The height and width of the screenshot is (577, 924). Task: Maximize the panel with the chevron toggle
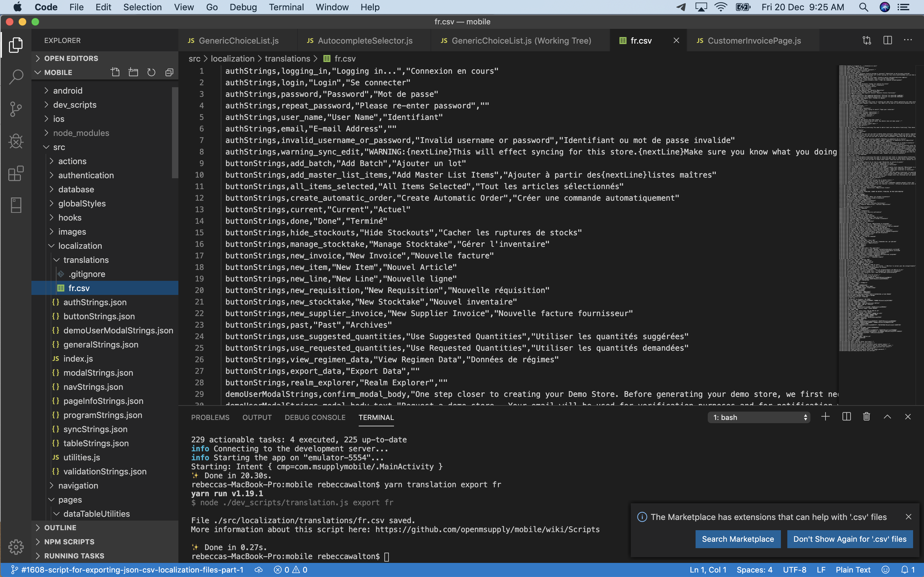coord(887,417)
